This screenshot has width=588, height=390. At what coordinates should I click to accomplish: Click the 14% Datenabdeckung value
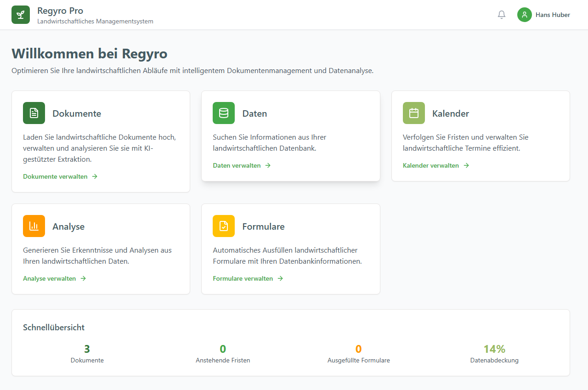tap(494, 349)
